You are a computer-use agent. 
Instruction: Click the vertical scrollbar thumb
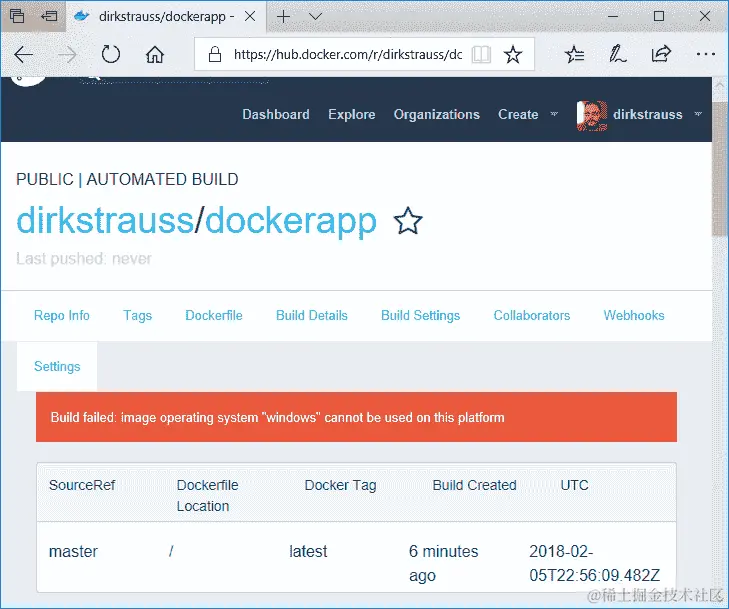point(720,170)
